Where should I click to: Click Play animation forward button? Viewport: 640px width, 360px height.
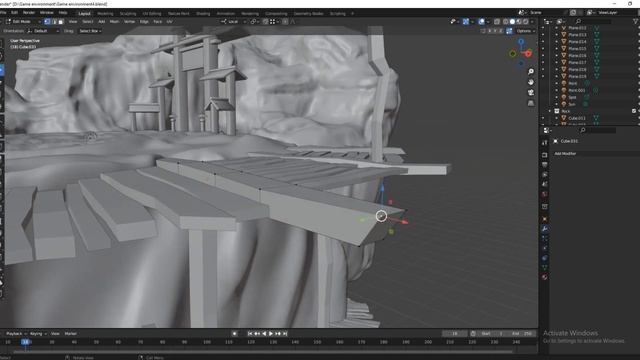271,333
